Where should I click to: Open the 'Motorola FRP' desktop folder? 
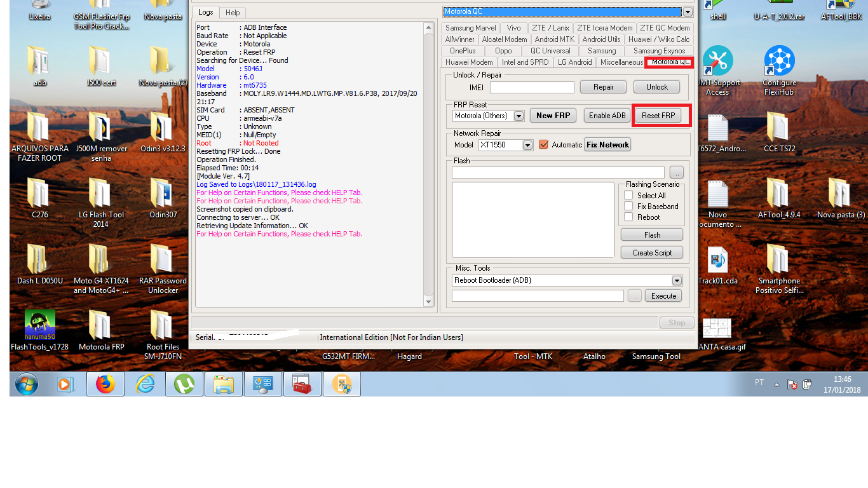(x=101, y=330)
